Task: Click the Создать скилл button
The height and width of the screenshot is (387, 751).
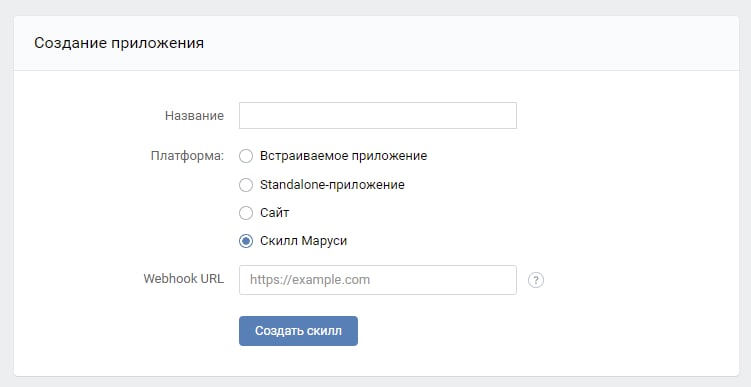Action: pos(298,330)
